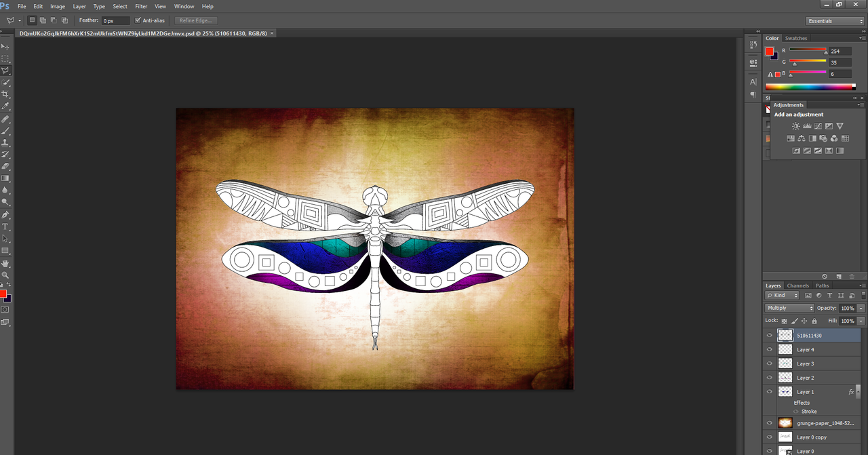
Task: Add a Color Balance adjustment
Action: [802, 138]
